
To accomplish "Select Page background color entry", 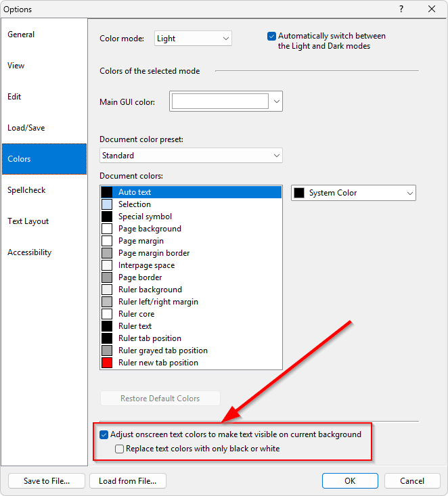I will (191, 229).
